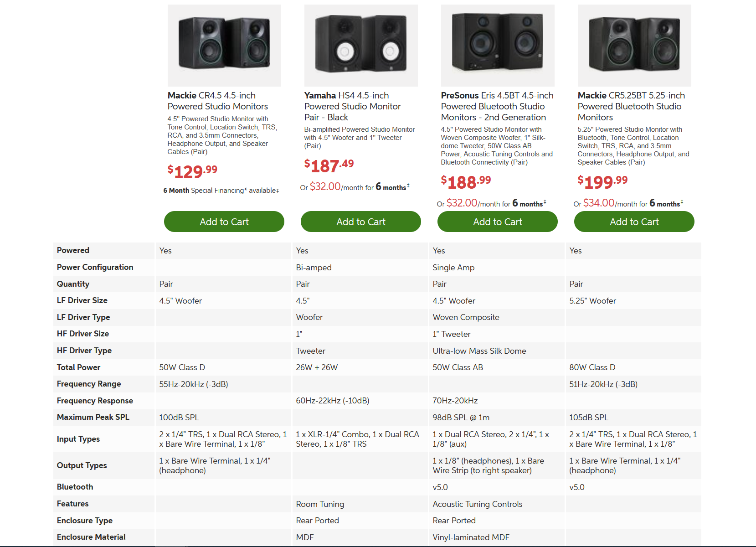The width and height of the screenshot is (756, 547).
Task: Click the $199.99 price
Action: coord(602,182)
